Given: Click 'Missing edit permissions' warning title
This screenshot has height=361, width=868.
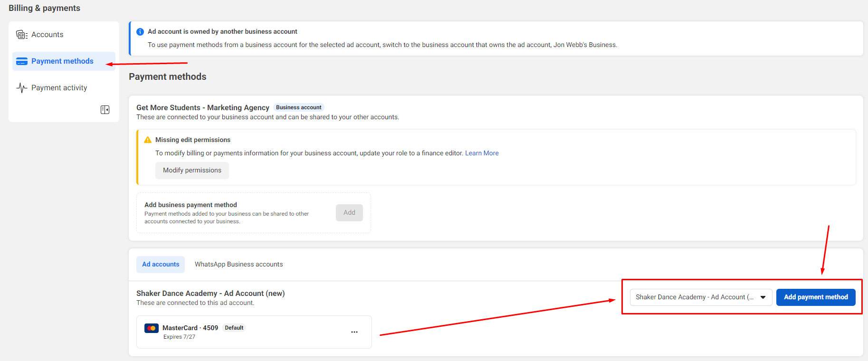Looking at the screenshot, I should pyautogui.click(x=193, y=140).
